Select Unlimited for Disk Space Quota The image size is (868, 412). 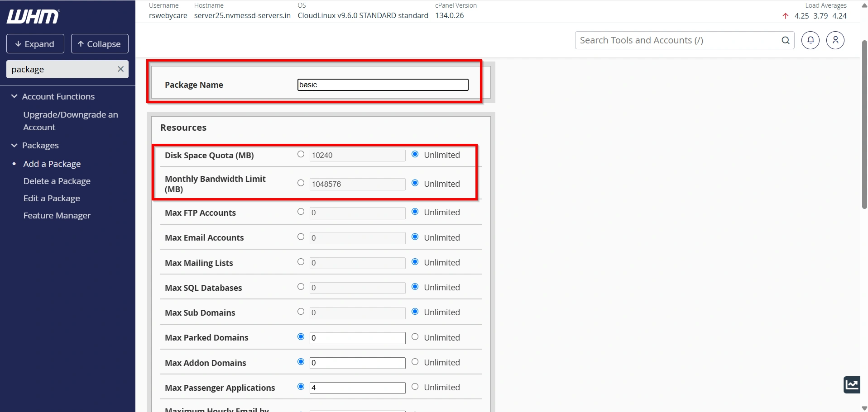pos(415,154)
